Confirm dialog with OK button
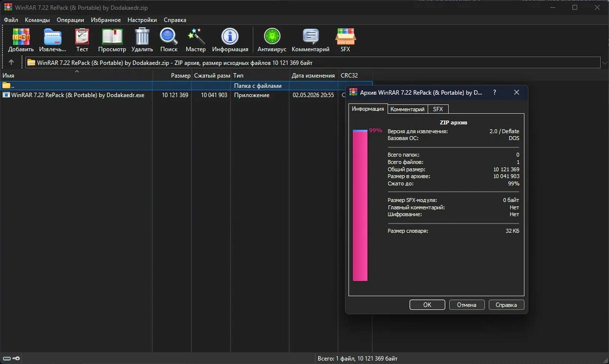Viewport: 609px width, 364px height. 427,305
